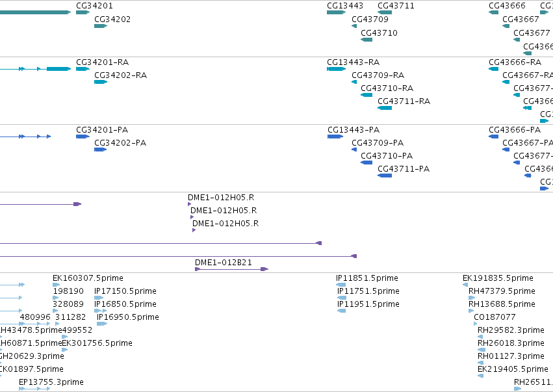The width and height of the screenshot is (553, 392).
Task: Click transcript label CG43711-RA
Action: pos(404,101)
